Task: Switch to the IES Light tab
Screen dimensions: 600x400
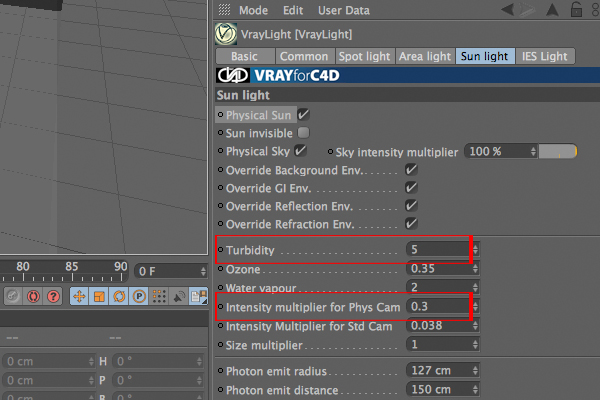Action: coord(545,56)
